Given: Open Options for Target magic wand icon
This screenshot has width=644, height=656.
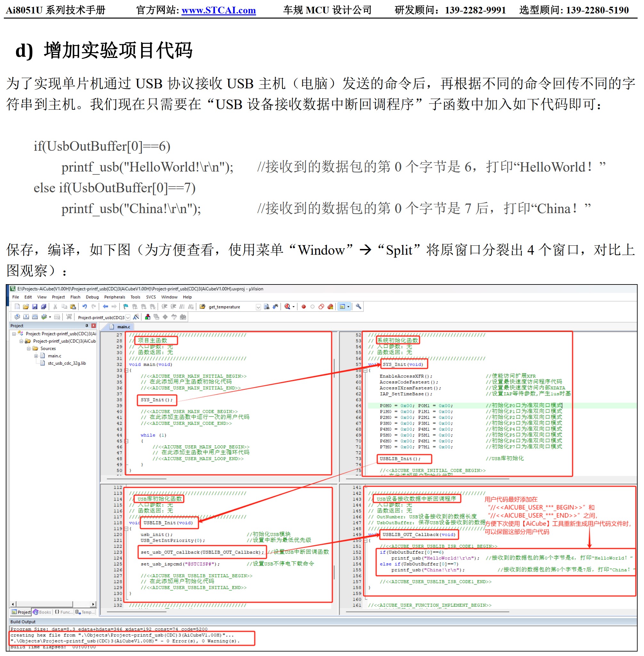Looking at the screenshot, I should [136, 317].
